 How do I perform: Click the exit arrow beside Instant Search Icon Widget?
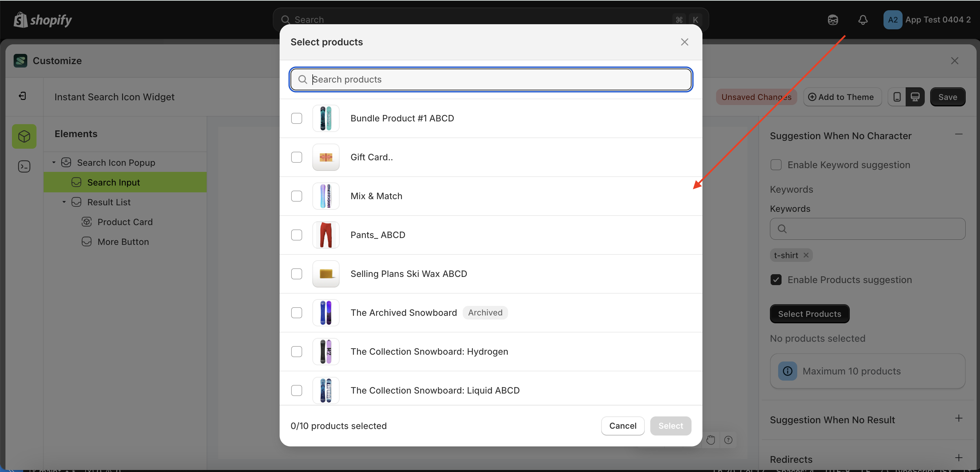point(22,96)
